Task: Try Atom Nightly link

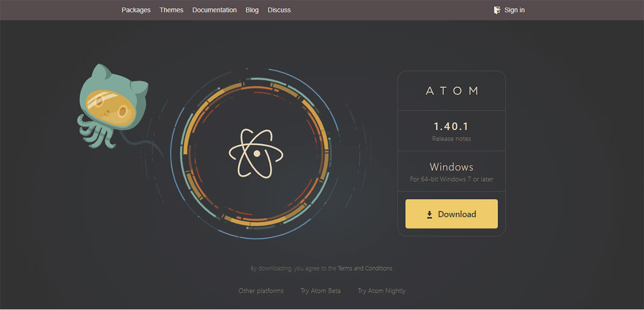Action: pos(382,291)
